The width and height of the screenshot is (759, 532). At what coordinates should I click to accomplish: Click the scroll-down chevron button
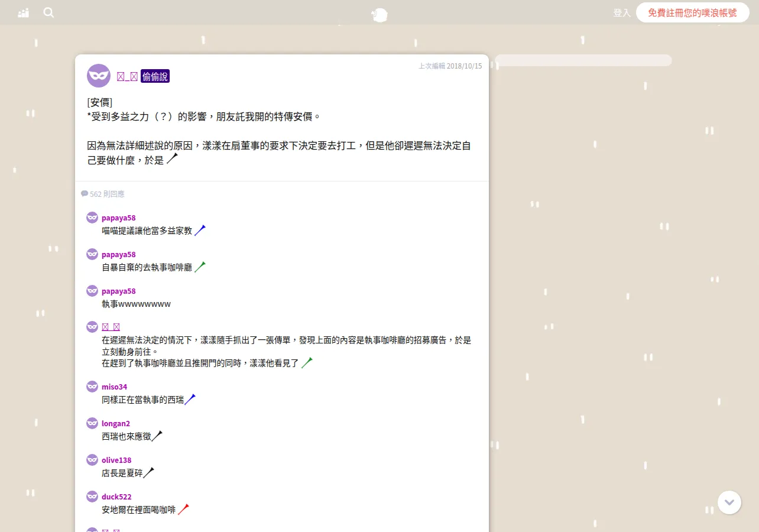[729, 502]
